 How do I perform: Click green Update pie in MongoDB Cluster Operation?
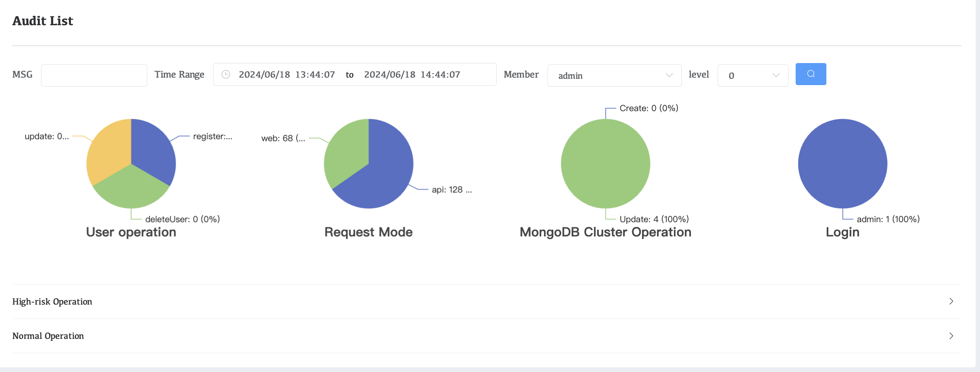[605, 164]
